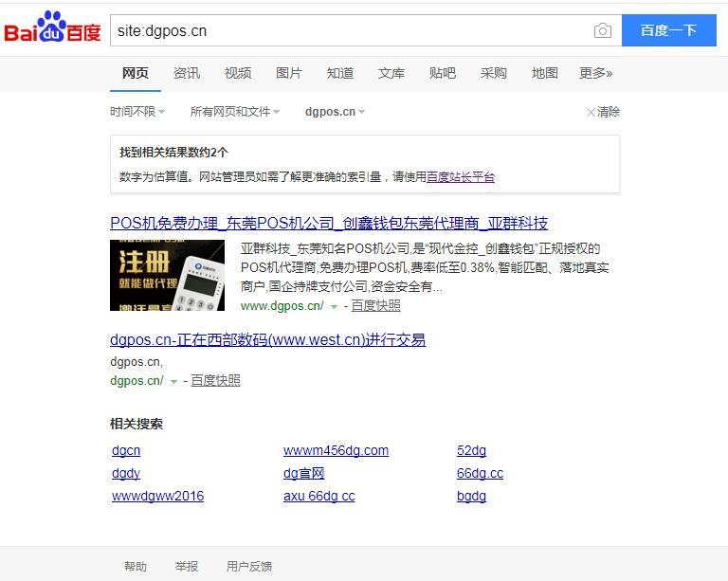Expand the 更多» menu
Image resolution: width=728 pixels, height=581 pixels.
[x=595, y=73]
